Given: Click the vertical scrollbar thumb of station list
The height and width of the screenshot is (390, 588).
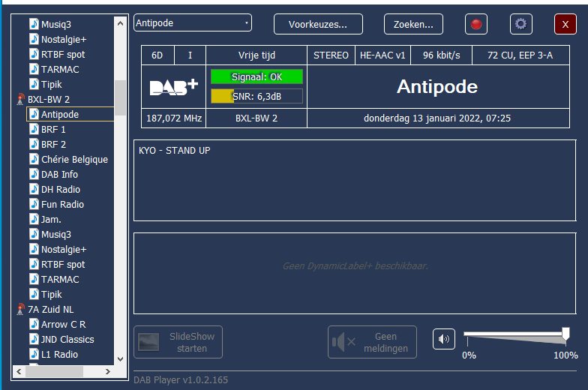Looking at the screenshot, I should (120, 97).
